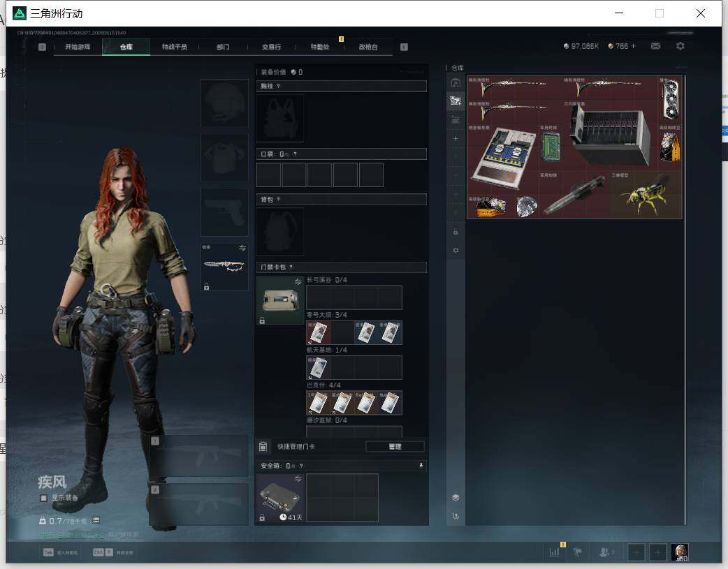Click the swap arrows on knife slot

(x=242, y=249)
